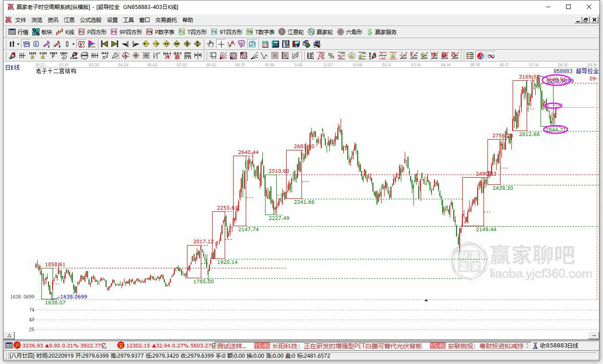The width and height of the screenshot is (603, 364).
Task: Open the 板块 sector view
Action: 42,32
